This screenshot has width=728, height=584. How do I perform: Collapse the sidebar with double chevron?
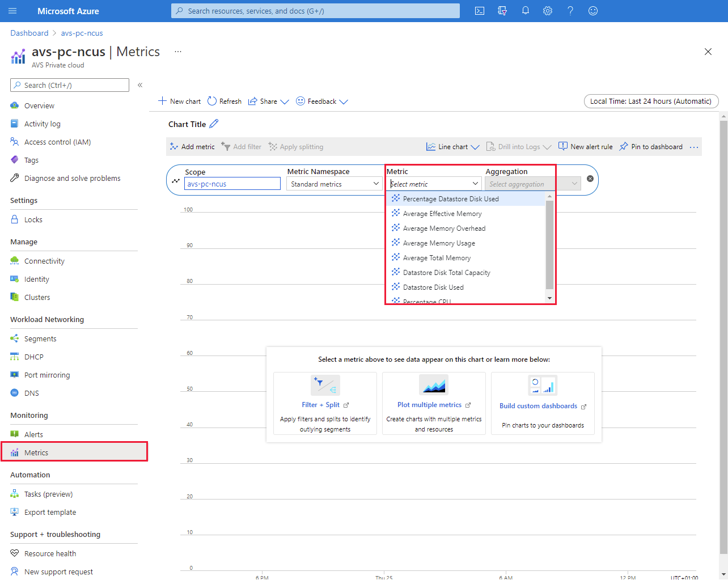[x=140, y=85]
